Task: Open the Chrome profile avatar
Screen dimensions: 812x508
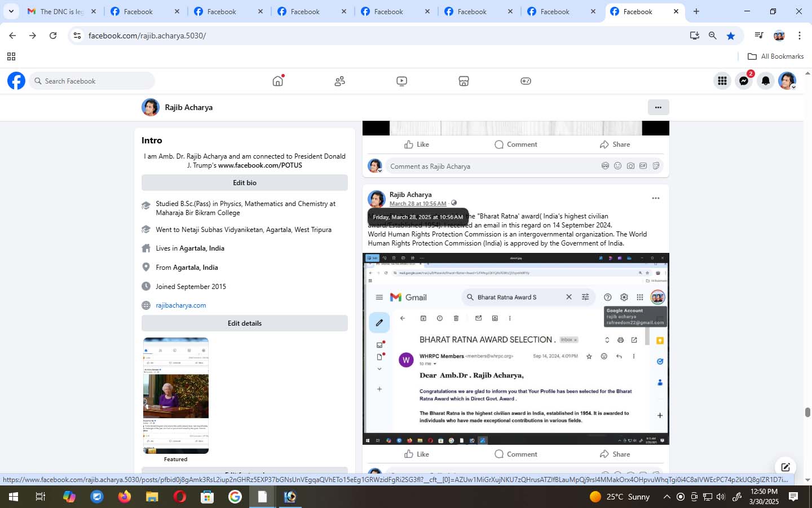Action: click(779, 36)
